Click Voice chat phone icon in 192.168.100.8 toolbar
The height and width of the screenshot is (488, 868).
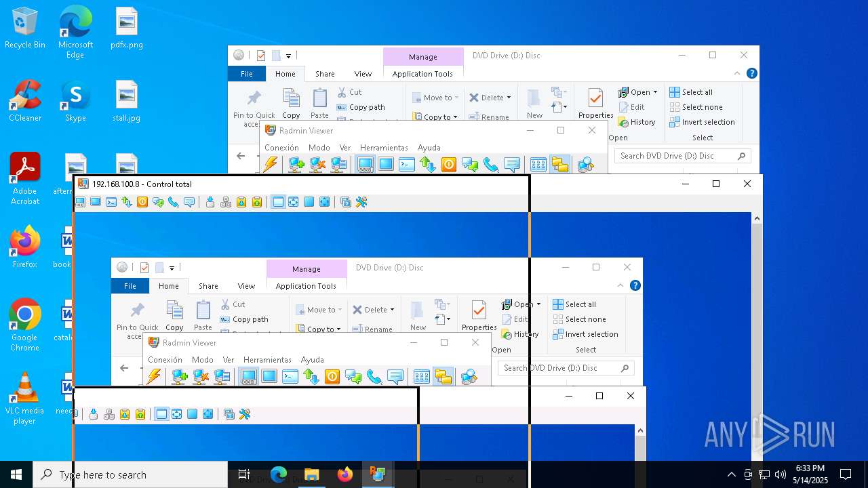pos(174,202)
